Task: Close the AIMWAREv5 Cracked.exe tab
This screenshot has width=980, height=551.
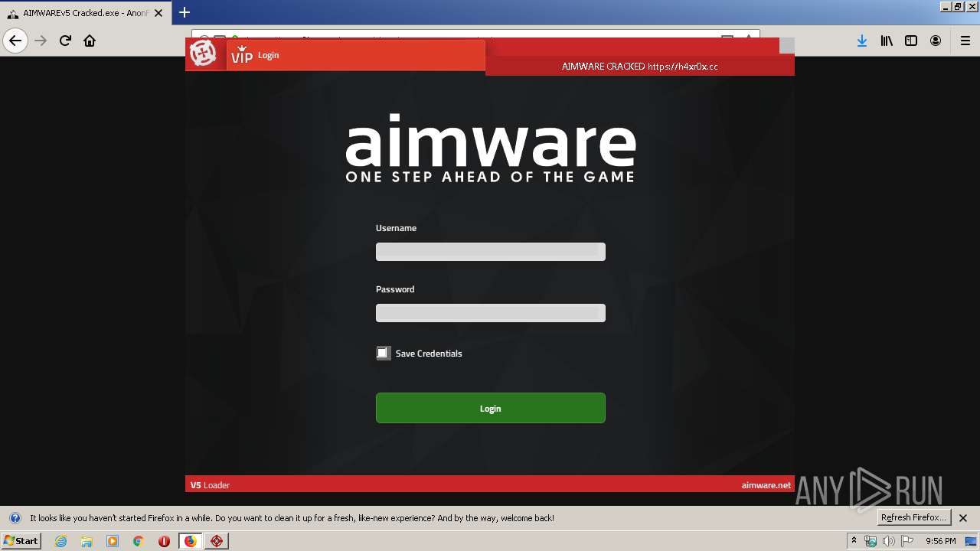Action: coord(158,13)
